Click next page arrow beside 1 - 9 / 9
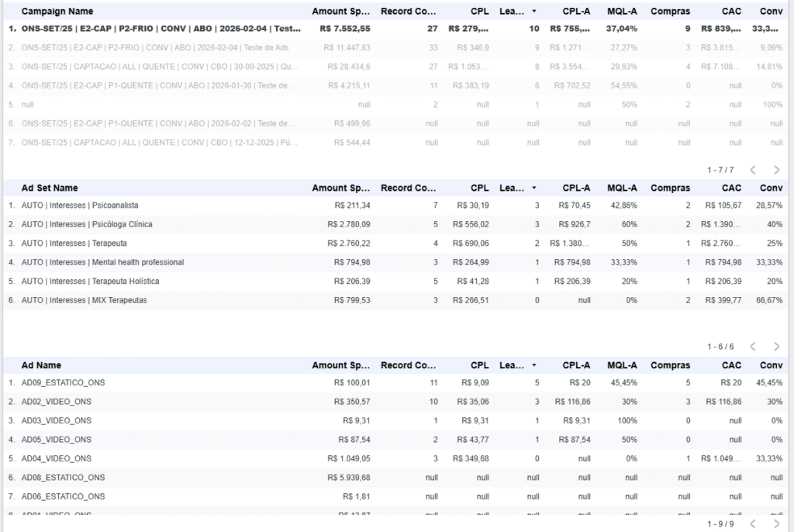This screenshot has width=794, height=532. (776, 524)
